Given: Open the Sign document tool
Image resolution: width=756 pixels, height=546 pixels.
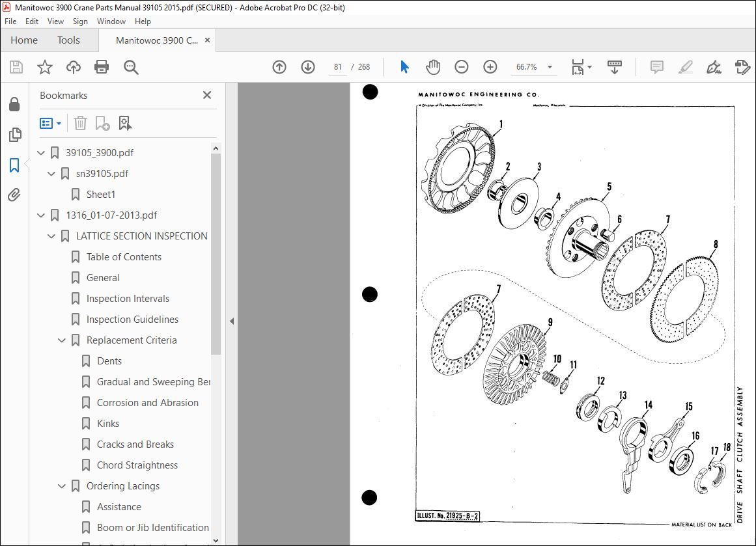Looking at the screenshot, I should tap(714, 67).
